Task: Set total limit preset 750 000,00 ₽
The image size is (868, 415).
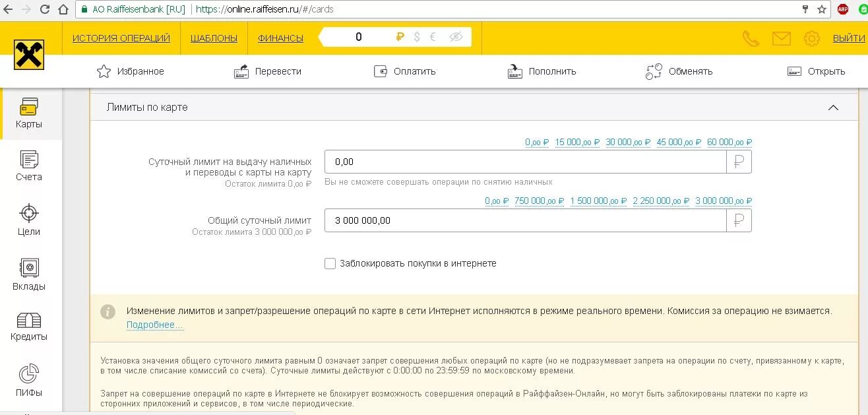Action: click(x=540, y=201)
